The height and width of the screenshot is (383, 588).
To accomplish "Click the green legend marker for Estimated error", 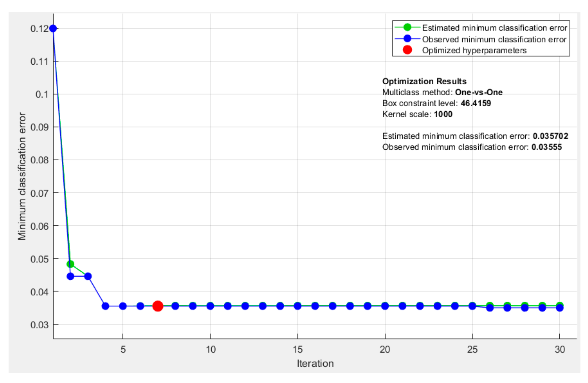I will (x=407, y=27).
